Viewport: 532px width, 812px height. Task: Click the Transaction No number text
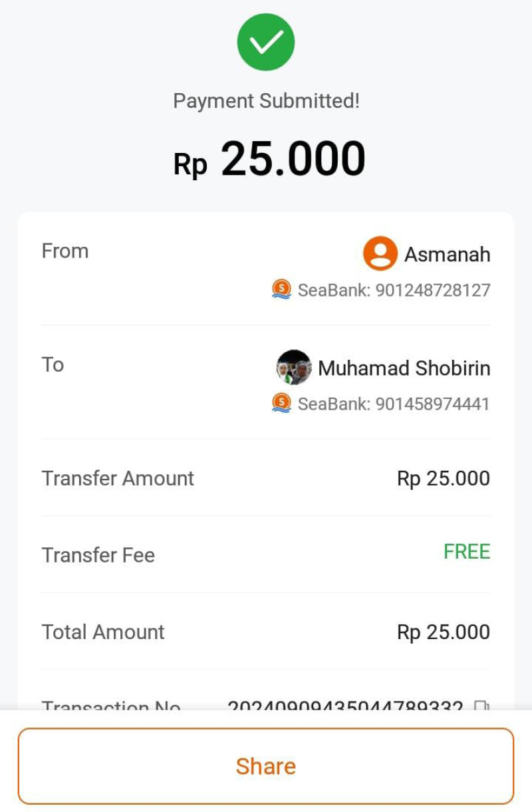(345, 706)
